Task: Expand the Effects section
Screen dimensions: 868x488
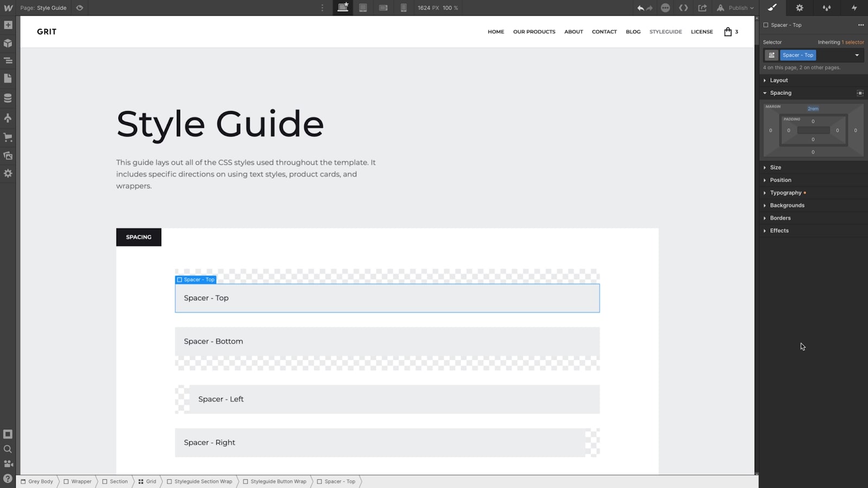Action: pyautogui.click(x=813, y=230)
